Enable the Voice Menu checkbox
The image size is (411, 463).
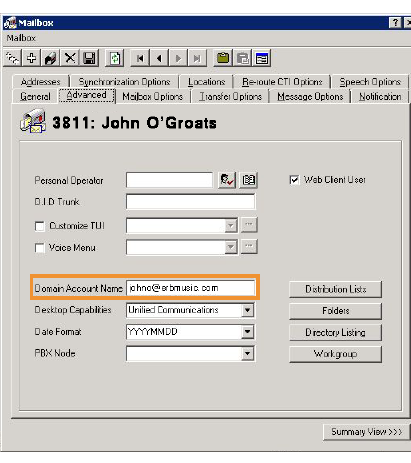coord(39,248)
